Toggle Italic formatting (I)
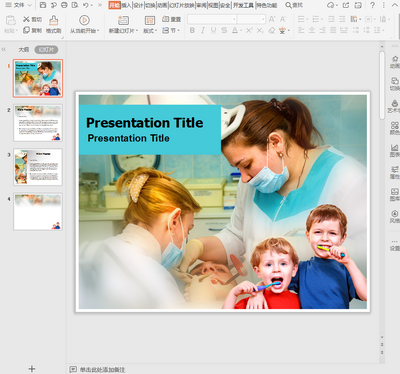The width and height of the screenshot is (400, 374). click(203, 30)
